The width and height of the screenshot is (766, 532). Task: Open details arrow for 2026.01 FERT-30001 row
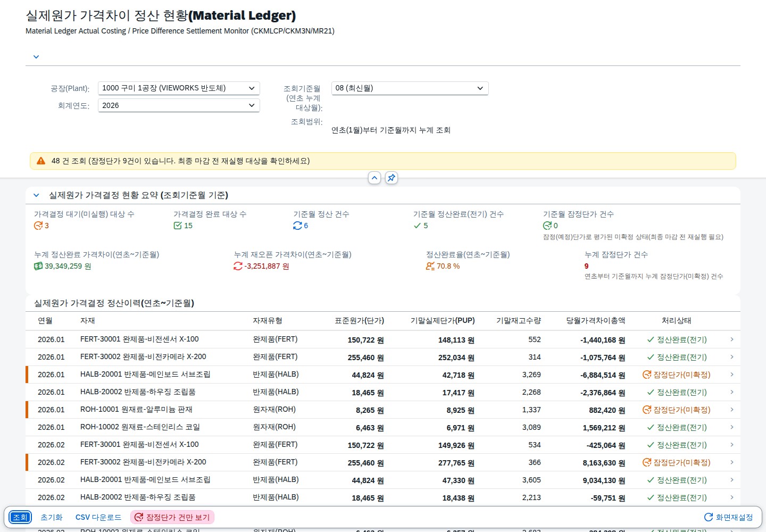(732, 339)
